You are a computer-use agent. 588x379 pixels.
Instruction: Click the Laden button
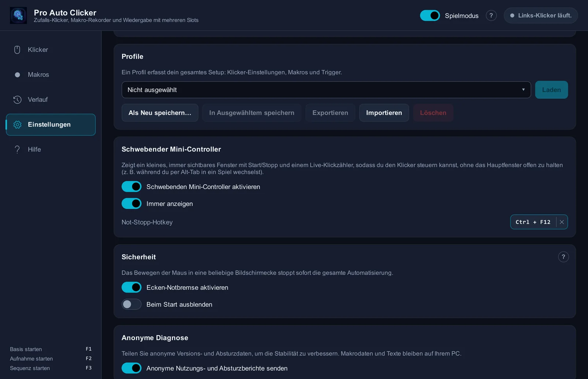[551, 90]
